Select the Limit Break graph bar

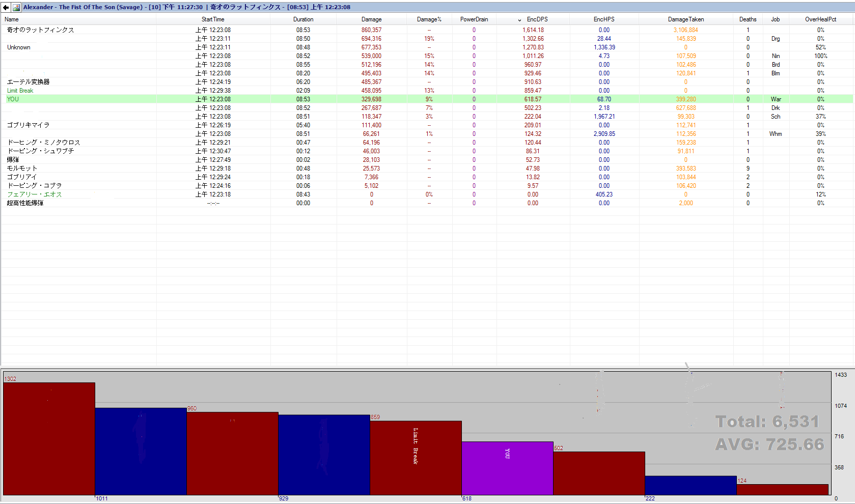416,458
